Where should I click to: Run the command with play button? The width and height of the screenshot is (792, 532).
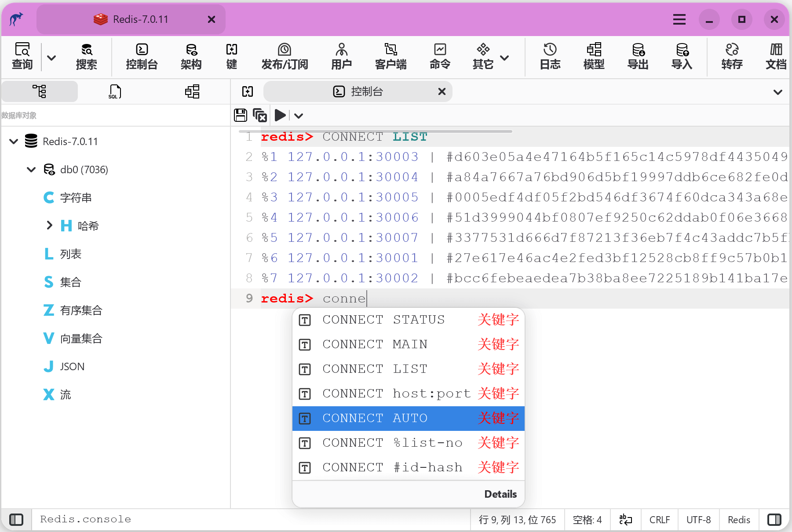pos(280,116)
